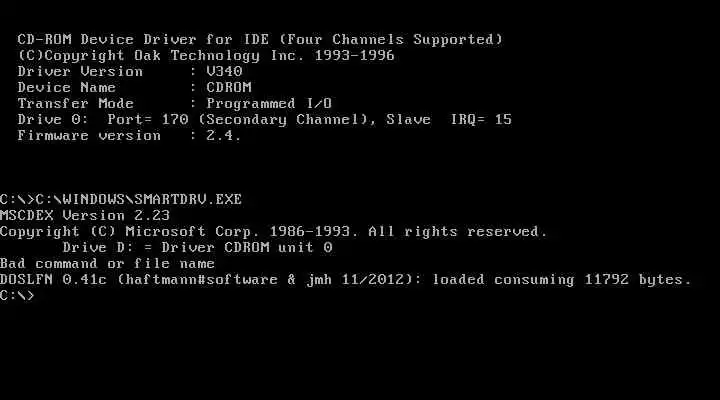Image resolution: width=720 pixels, height=400 pixels.
Task: Click the MSCDEX Version 2.23 line
Action: 85,216
